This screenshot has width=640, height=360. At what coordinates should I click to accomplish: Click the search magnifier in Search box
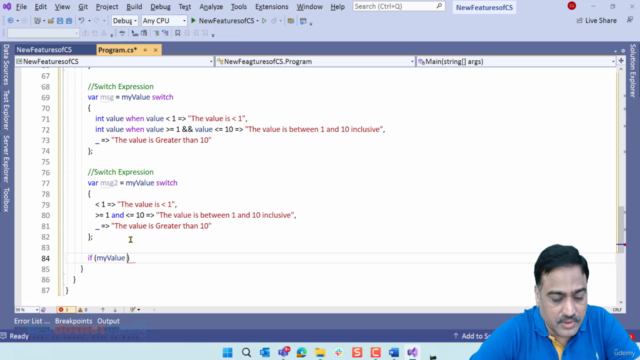point(439,6)
